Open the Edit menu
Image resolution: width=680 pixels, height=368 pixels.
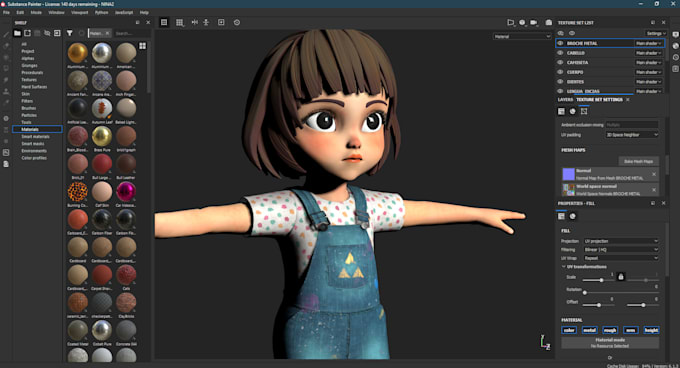click(x=20, y=13)
